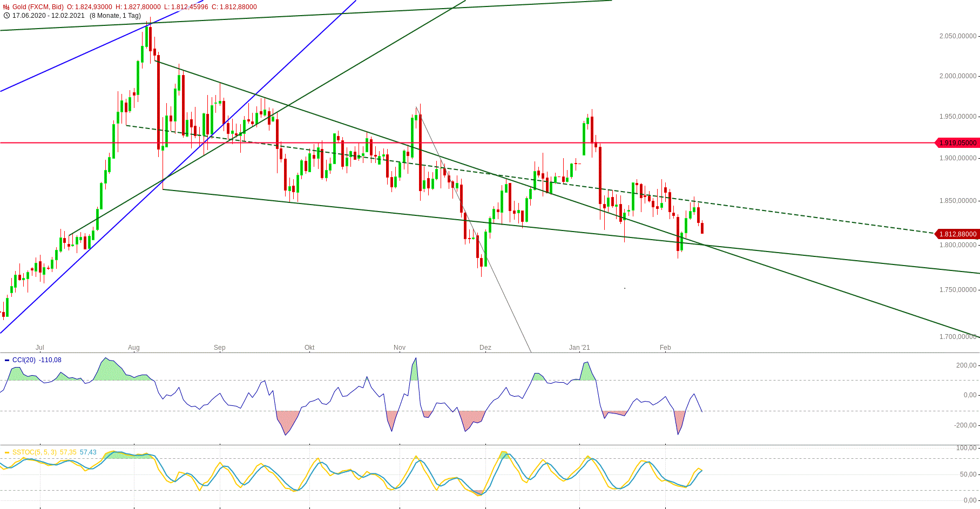Select the red 1.919,05000 price tag
The image size is (980, 509).
[957, 143]
